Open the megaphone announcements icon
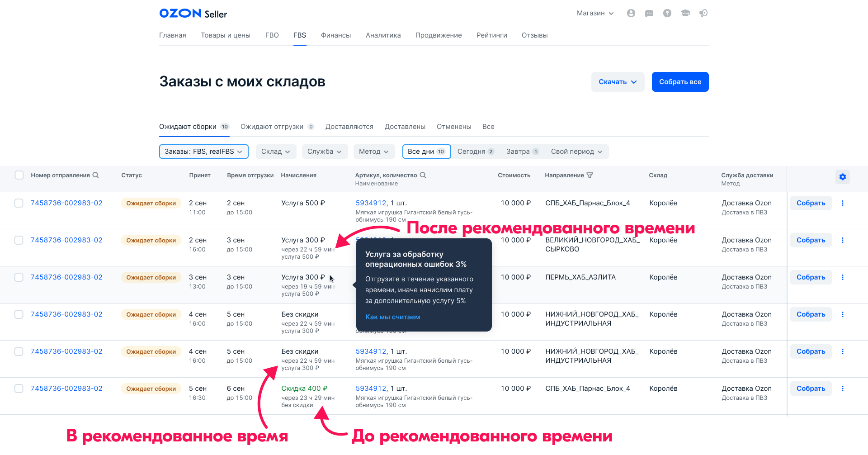868x455 pixels. 703,13
